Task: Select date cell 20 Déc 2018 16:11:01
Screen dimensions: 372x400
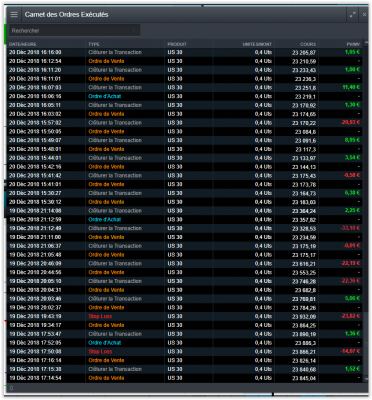Action: coord(35,79)
